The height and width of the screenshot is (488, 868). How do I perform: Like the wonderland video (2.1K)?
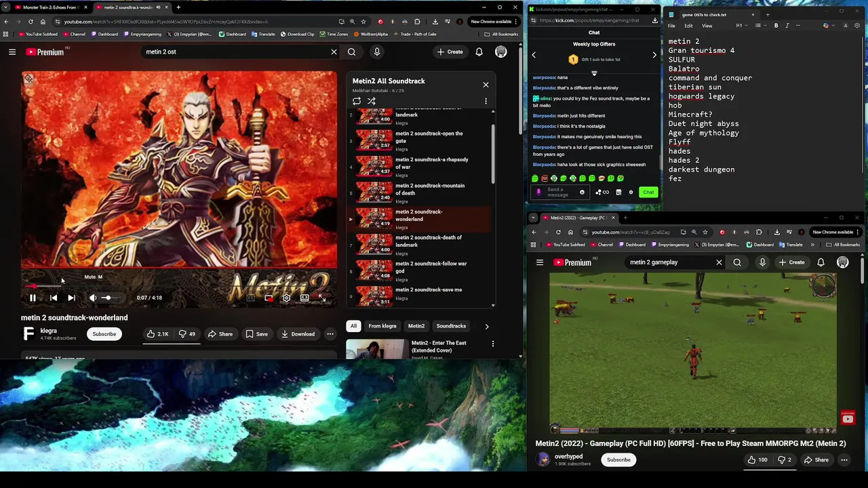(x=157, y=334)
